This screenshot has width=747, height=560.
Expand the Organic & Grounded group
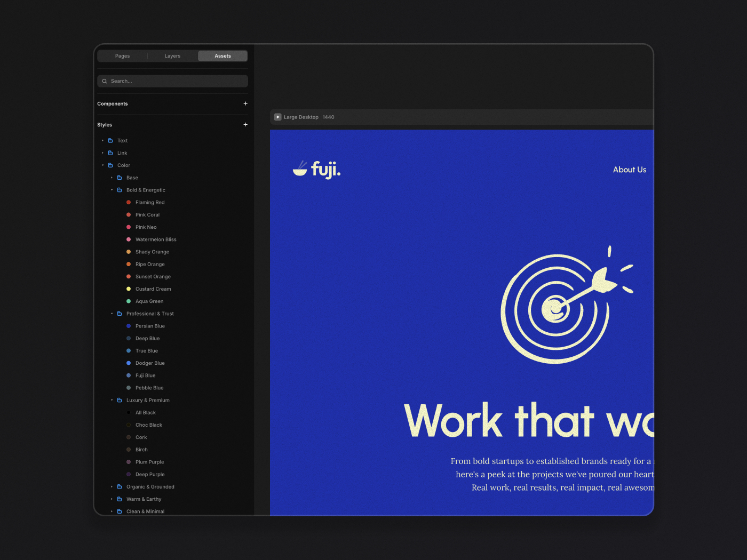click(112, 486)
